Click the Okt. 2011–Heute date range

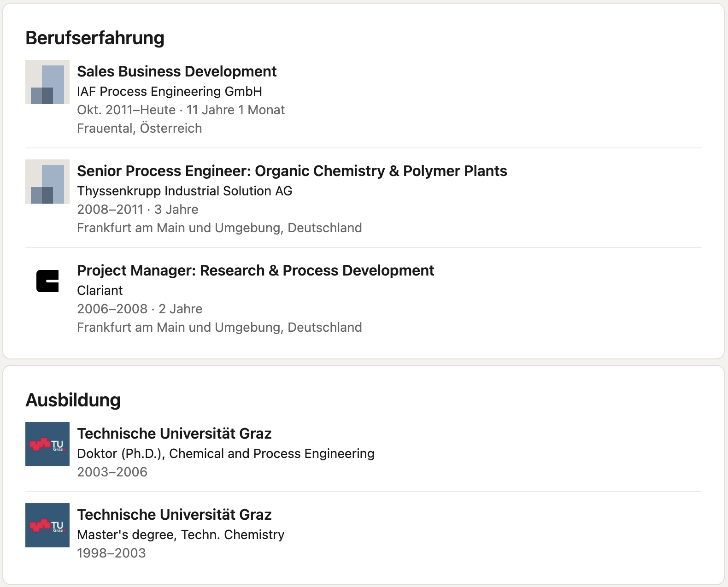126,110
